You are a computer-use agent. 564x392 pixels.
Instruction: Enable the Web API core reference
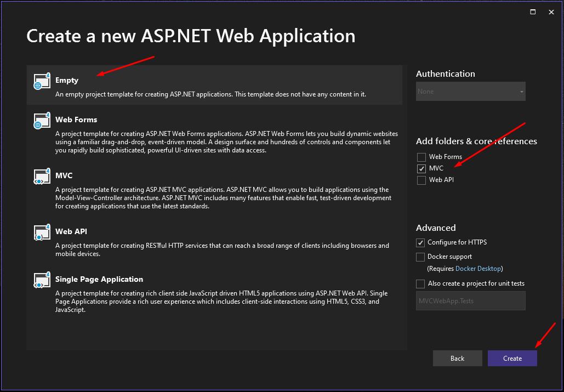pyautogui.click(x=421, y=180)
